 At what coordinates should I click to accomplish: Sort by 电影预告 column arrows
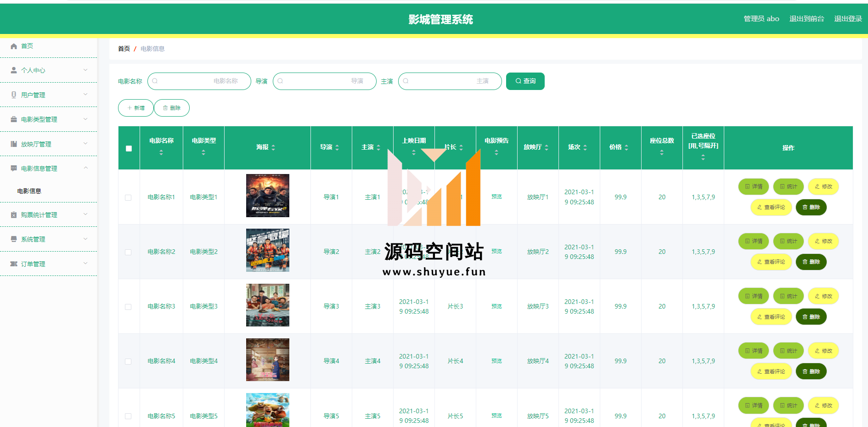496,152
